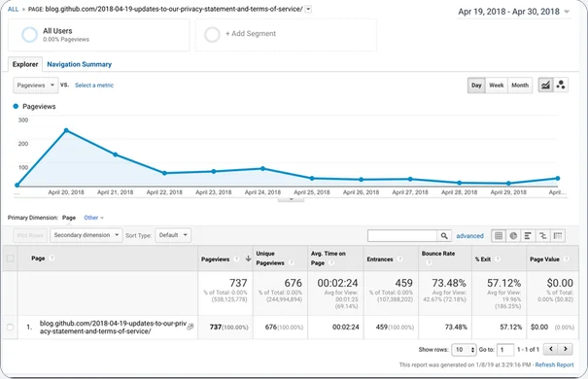Viewport: 588px width, 379px height.
Task: Sort by Bounce Rate column header
Action: click(x=438, y=254)
